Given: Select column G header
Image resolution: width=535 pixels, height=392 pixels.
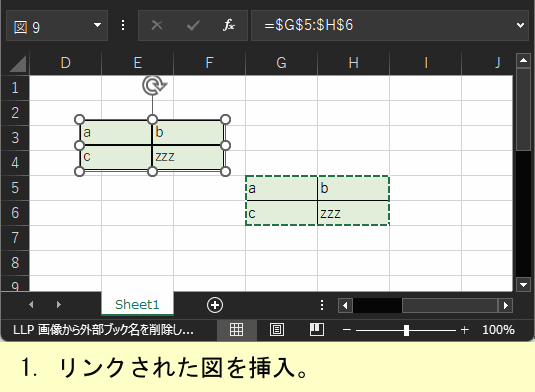Looking at the screenshot, I should (x=281, y=63).
